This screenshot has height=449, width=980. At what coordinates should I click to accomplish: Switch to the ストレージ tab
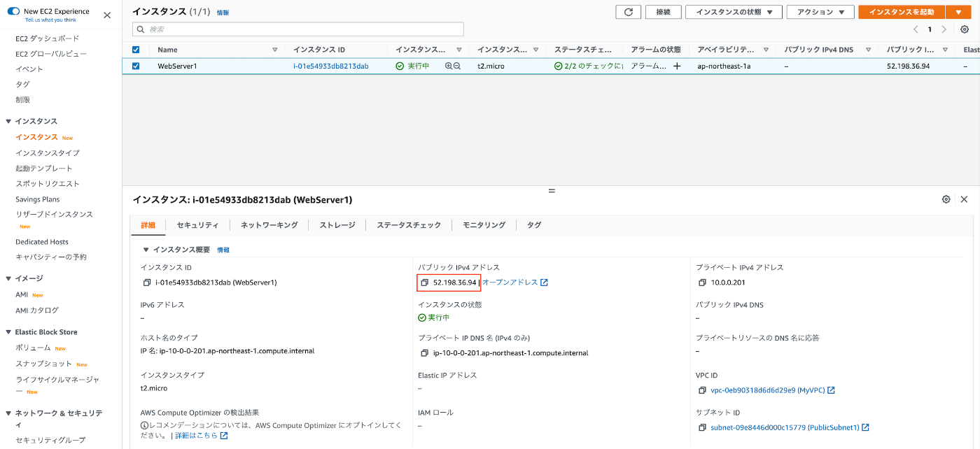coord(337,225)
